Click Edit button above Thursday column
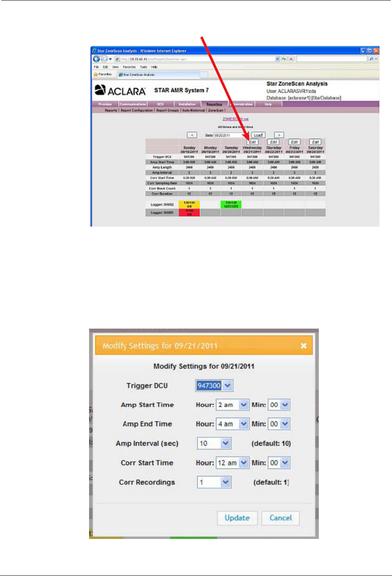This screenshot has height=576, width=392. click(x=273, y=142)
